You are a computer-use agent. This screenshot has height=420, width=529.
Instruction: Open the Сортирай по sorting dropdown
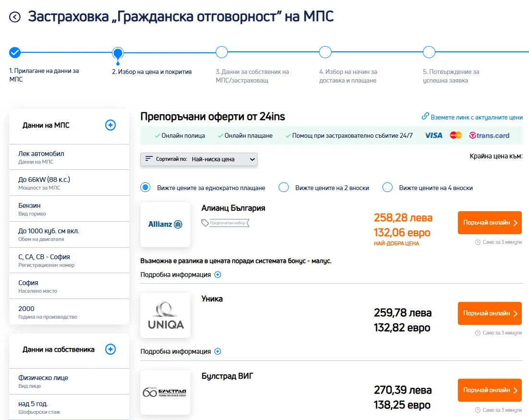coord(199,159)
